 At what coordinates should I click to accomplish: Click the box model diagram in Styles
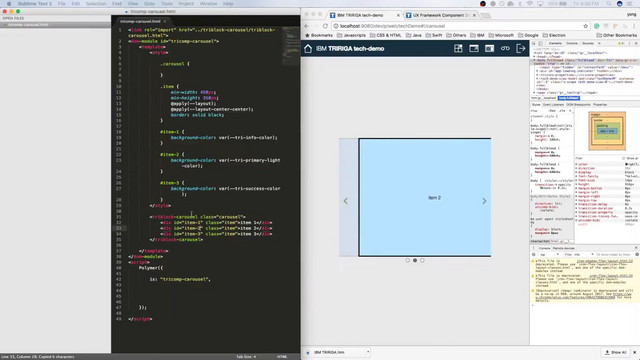pos(607,131)
